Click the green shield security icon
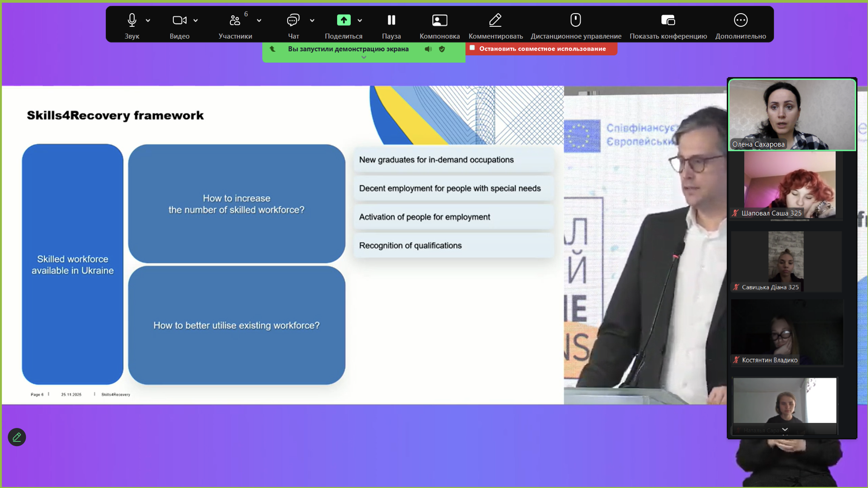This screenshot has width=868, height=488. point(442,49)
